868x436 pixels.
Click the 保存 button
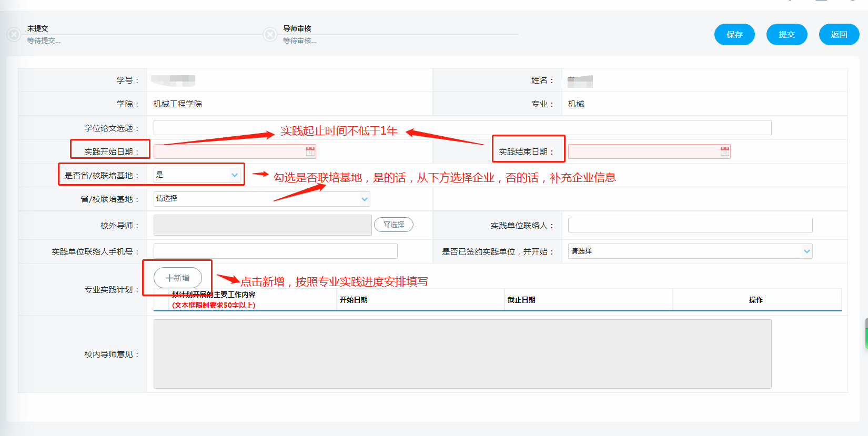point(734,35)
